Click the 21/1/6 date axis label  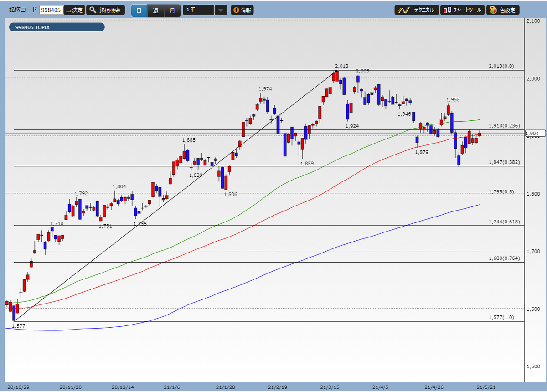[172, 387]
